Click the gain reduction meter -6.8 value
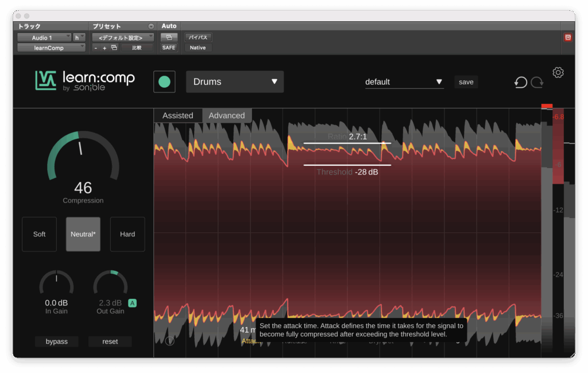Screen dimensions: 588x373 click(558, 117)
